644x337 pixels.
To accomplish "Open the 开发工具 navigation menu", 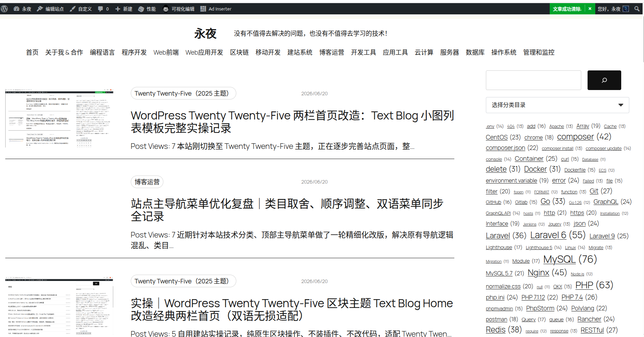I will [364, 53].
